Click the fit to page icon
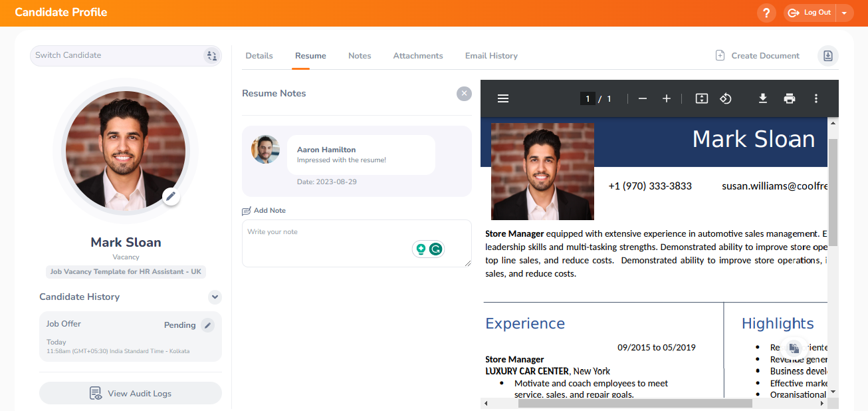 point(702,98)
